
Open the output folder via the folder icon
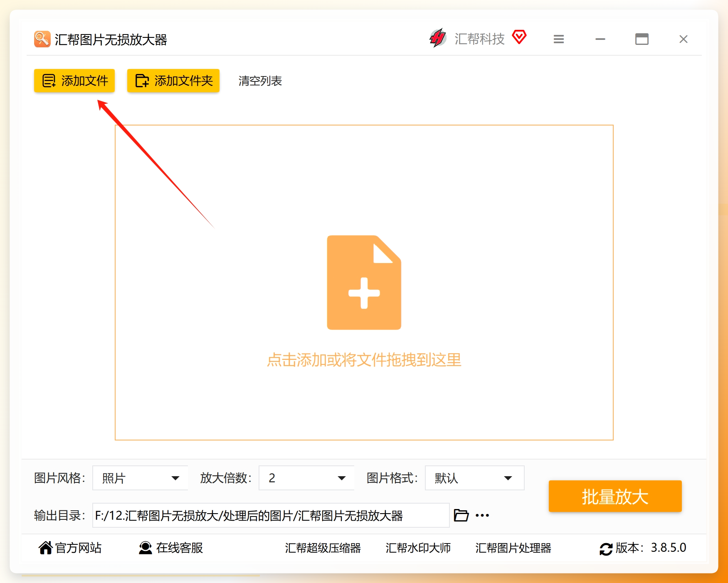tap(461, 515)
